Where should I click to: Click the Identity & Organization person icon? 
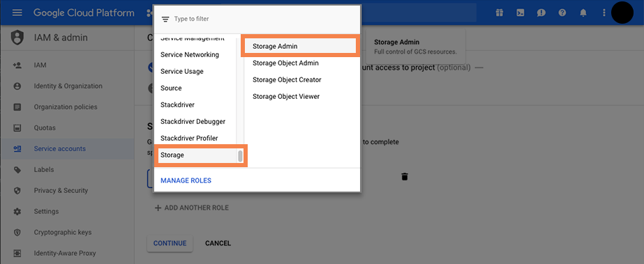[17, 86]
